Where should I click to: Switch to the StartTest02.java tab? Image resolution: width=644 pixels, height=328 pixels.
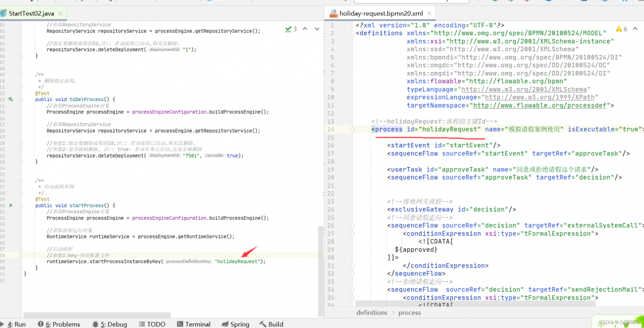(30, 14)
